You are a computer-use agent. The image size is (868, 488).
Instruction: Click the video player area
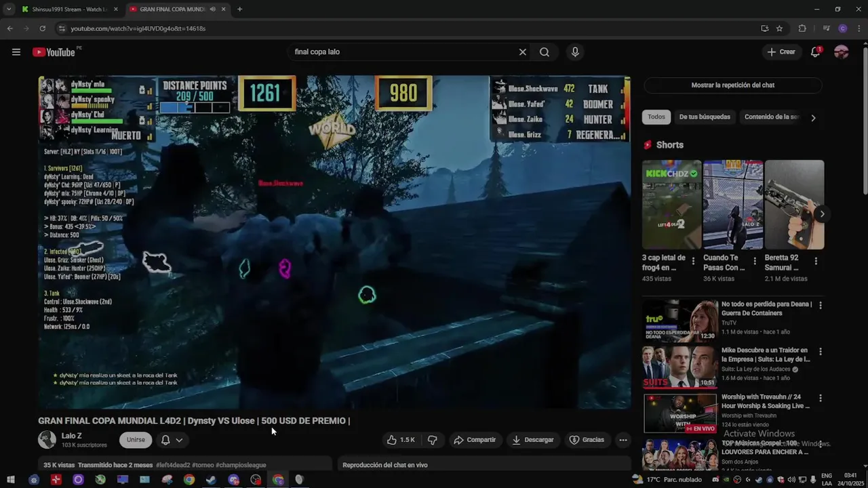(x=334, y=242)
